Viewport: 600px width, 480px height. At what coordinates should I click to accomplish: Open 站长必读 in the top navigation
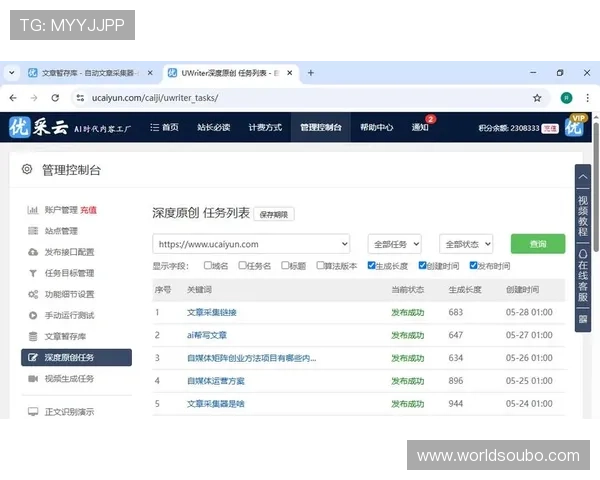[x=214, y=127]
